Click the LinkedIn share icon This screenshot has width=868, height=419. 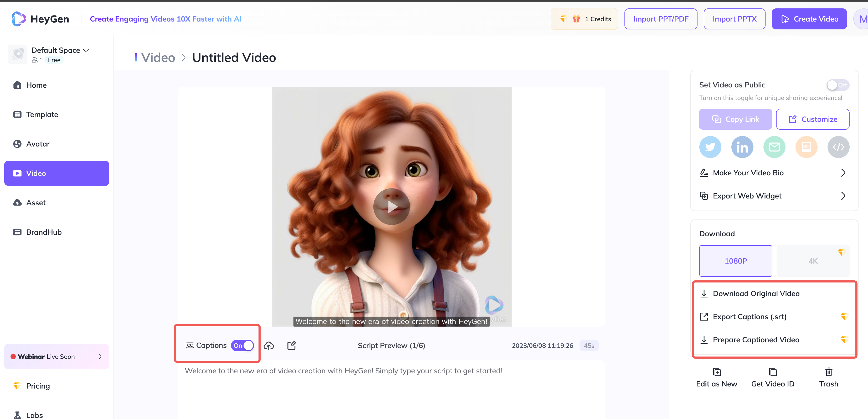742,147
